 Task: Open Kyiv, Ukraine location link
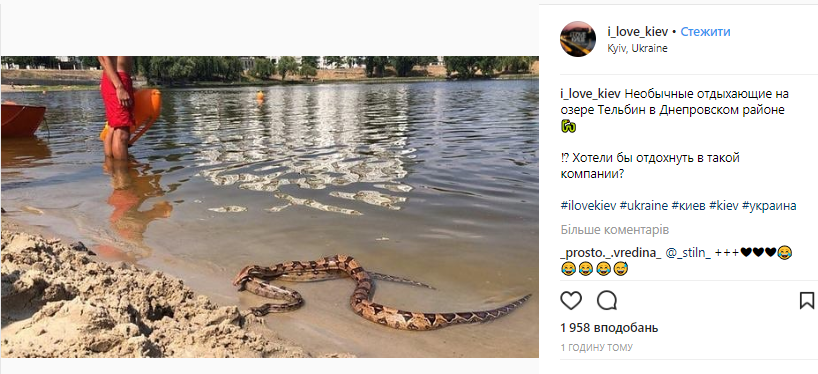click(x=637, y=48)
